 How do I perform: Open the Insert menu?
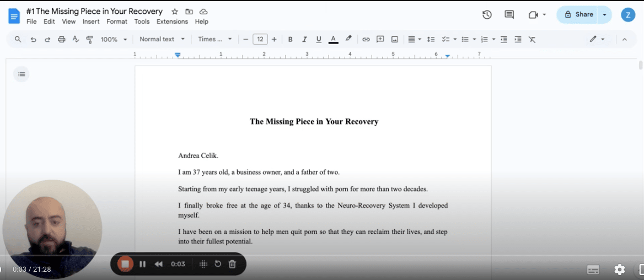pos(91,21)
